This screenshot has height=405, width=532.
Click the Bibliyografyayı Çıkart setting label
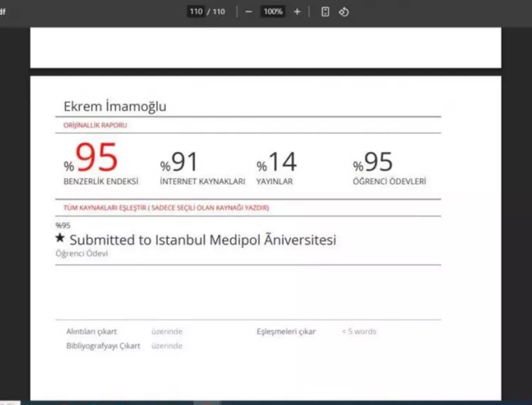pos(103,346)
